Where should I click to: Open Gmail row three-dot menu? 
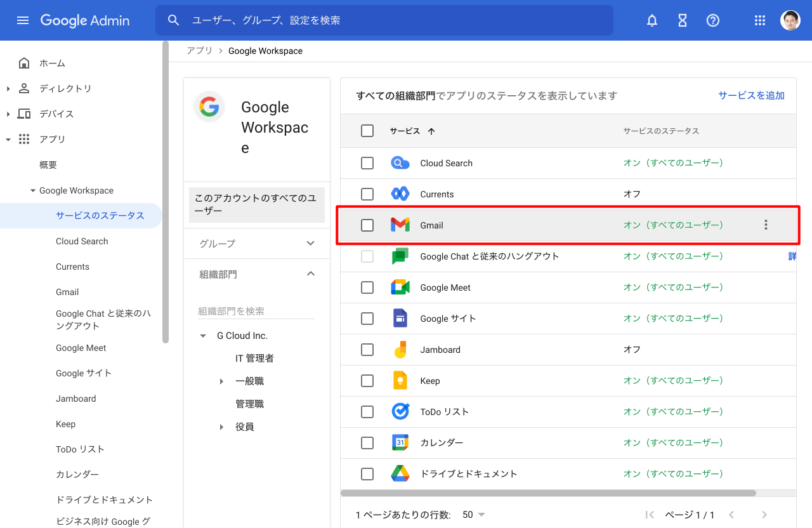pos(766,225)
